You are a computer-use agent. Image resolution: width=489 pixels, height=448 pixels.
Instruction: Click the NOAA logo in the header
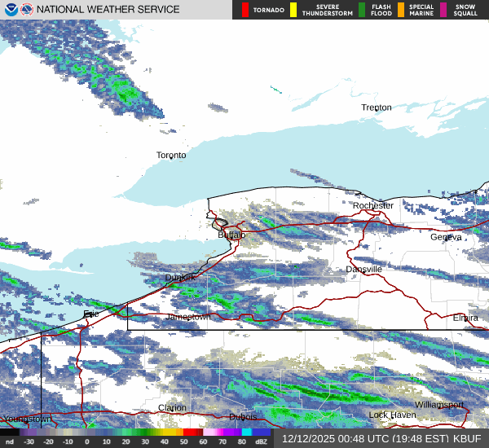[x=10, y=10]
